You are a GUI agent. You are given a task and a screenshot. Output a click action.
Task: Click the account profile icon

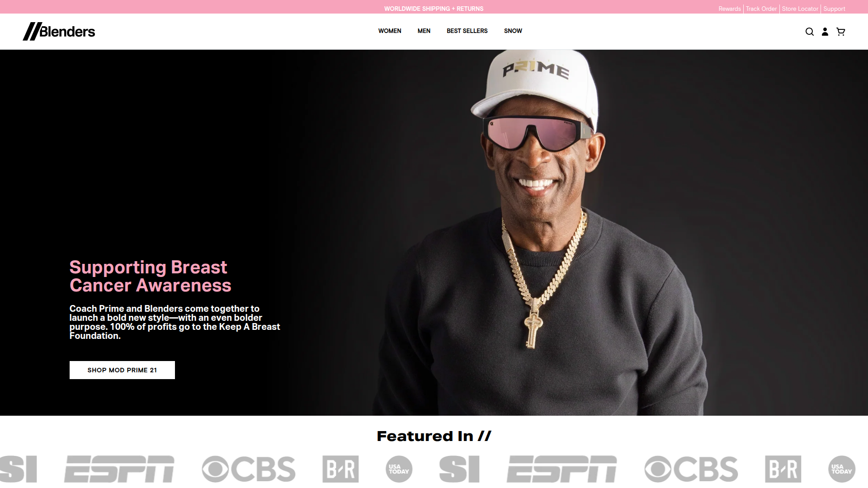click(825, 32)
